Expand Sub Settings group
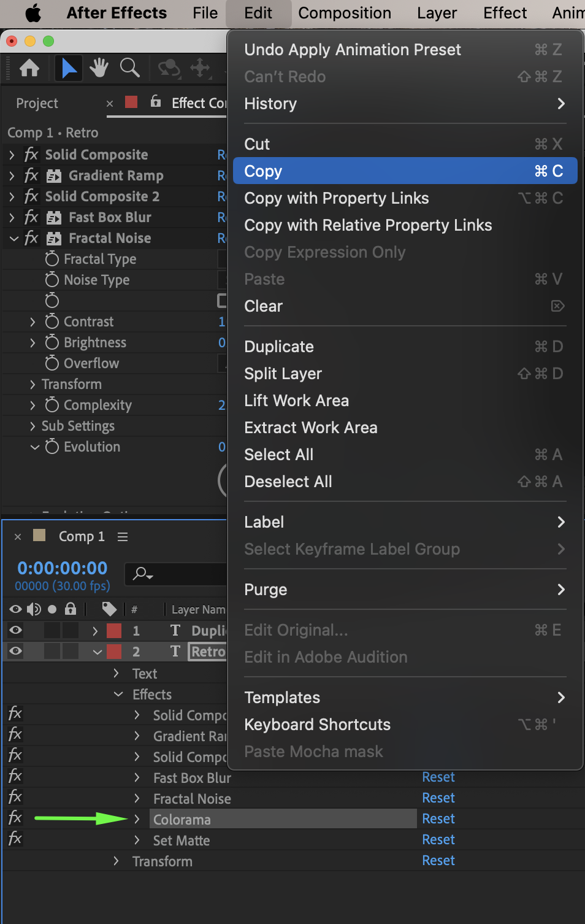Image resolution: width=585 pixels, height=924 pixels. [32, 426]
